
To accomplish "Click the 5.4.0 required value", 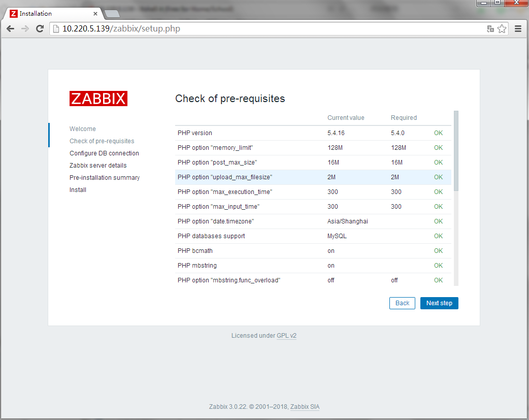I will tap(398, 133).
